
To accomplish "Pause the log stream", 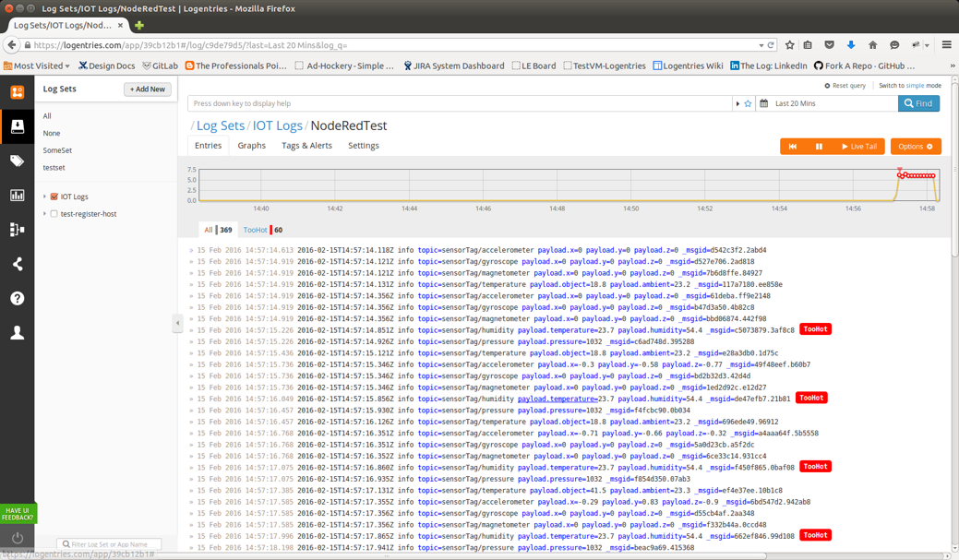I will coord(819,147).
